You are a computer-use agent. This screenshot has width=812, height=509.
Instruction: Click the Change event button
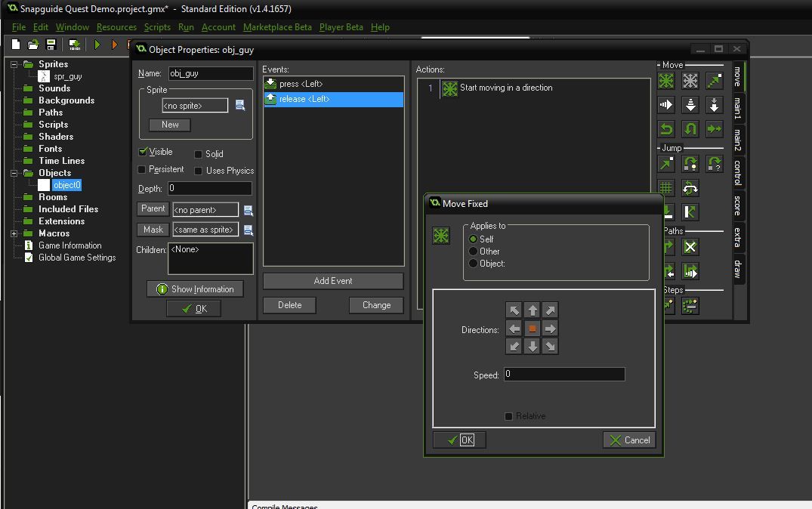[x=376, y=305]
